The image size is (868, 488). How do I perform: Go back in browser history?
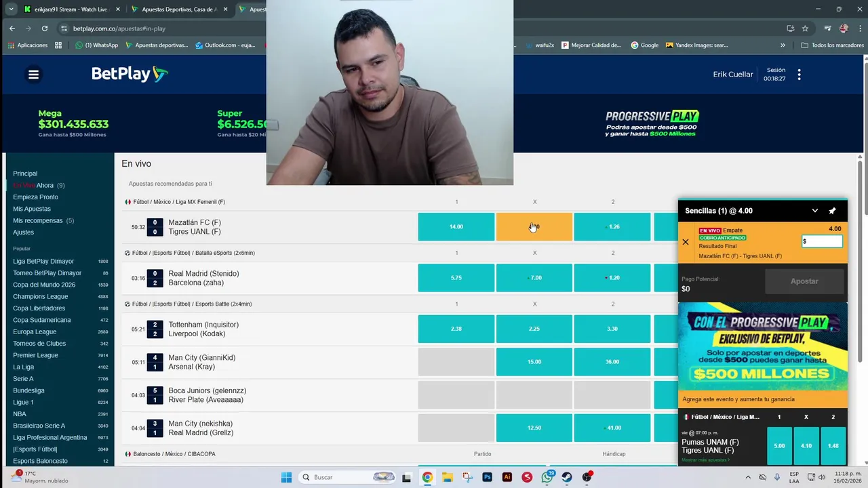click(12, 28)
